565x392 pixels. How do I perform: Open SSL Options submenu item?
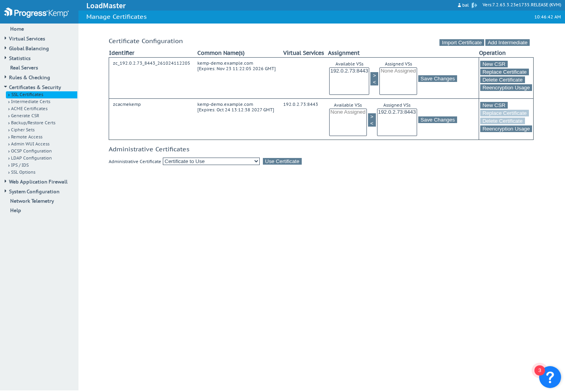click(23, 172)
